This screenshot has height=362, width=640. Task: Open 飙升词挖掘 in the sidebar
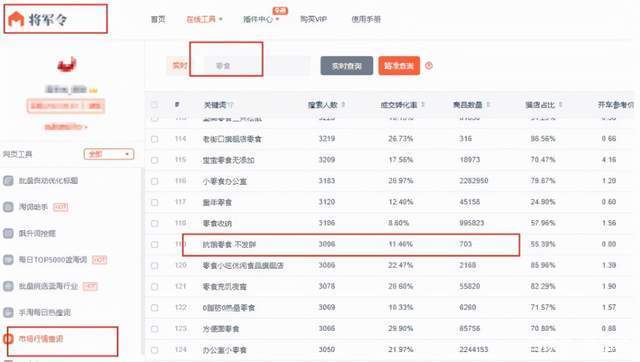coord(37,233)
